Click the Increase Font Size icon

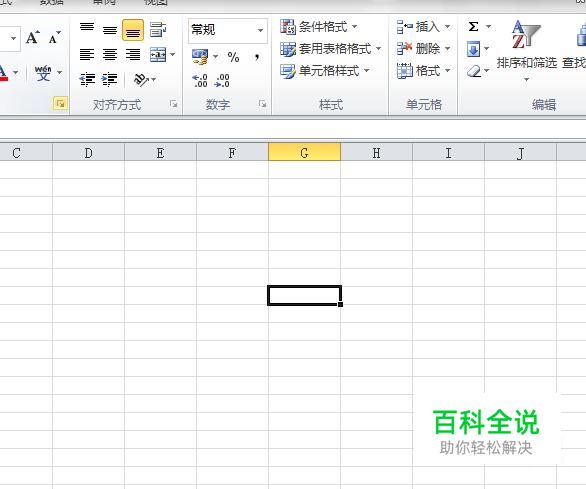pyautogui.click(x=33, y=37)
